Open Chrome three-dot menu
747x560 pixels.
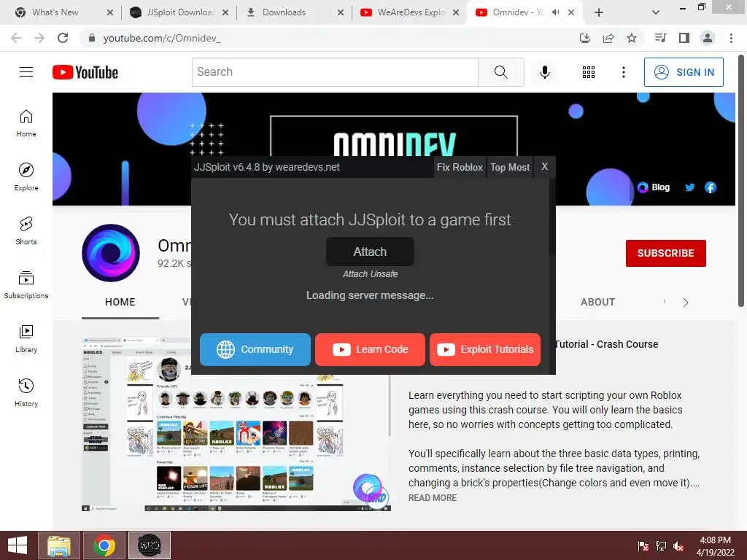click(731, 38)
